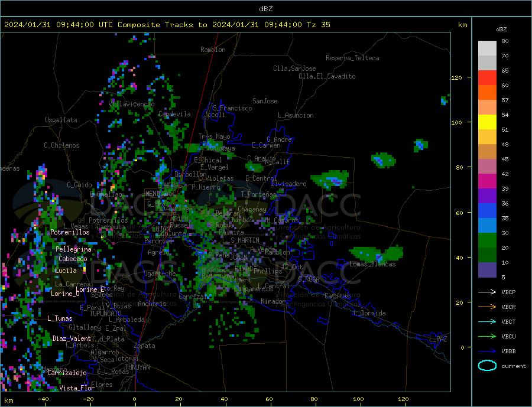Click the slate purple 10 dBZ swatch

pos(487,269)
